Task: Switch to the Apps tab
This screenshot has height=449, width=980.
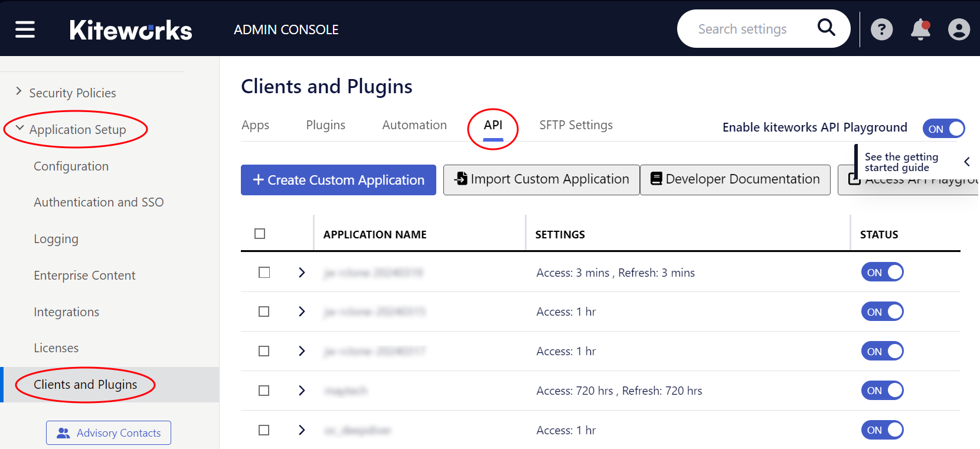Action: coord(255,125)
